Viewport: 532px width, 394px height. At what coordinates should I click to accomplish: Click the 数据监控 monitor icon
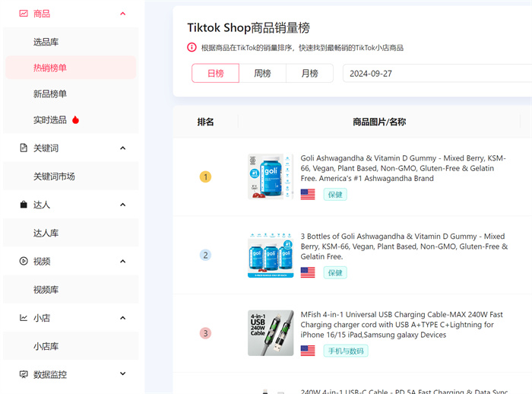click(x=24, y=374)
